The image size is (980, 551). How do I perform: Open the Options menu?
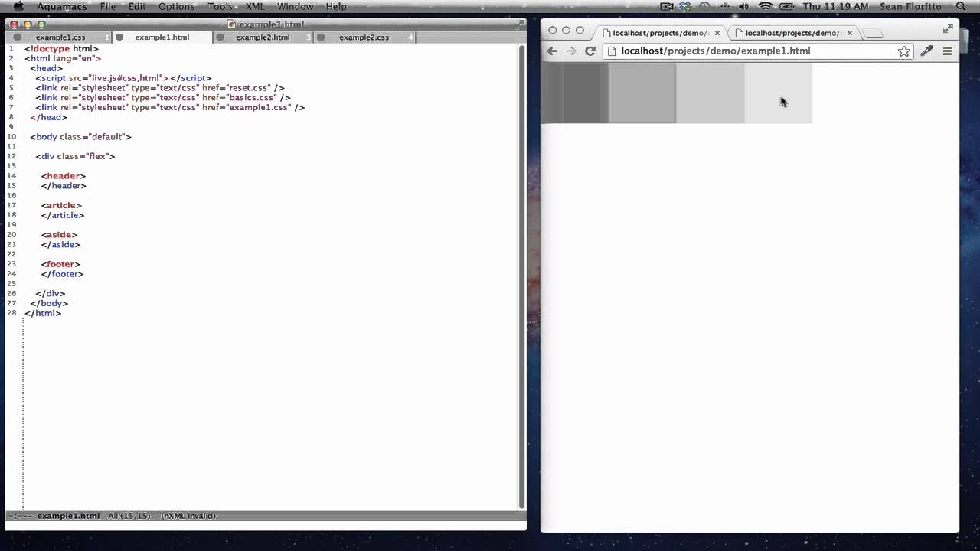coord(177,7)
